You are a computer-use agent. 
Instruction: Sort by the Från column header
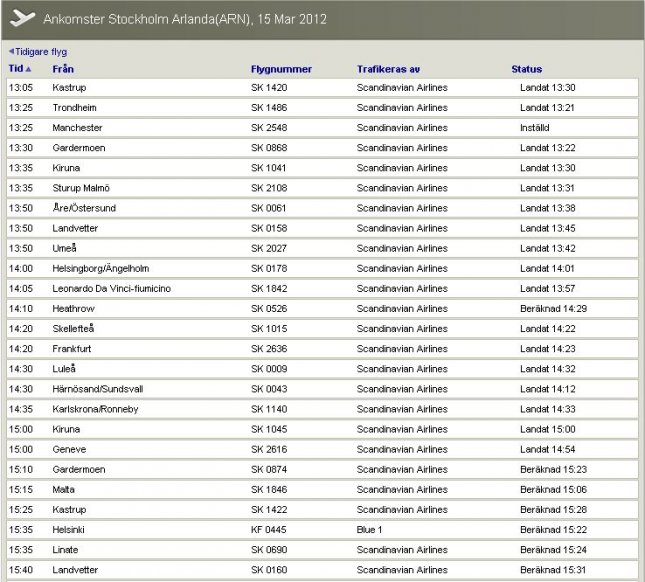pyautogui.click(x=63, y=70)
